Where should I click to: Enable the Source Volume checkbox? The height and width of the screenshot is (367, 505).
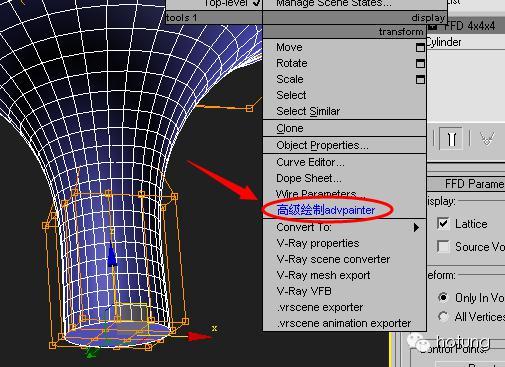(443, 247)
